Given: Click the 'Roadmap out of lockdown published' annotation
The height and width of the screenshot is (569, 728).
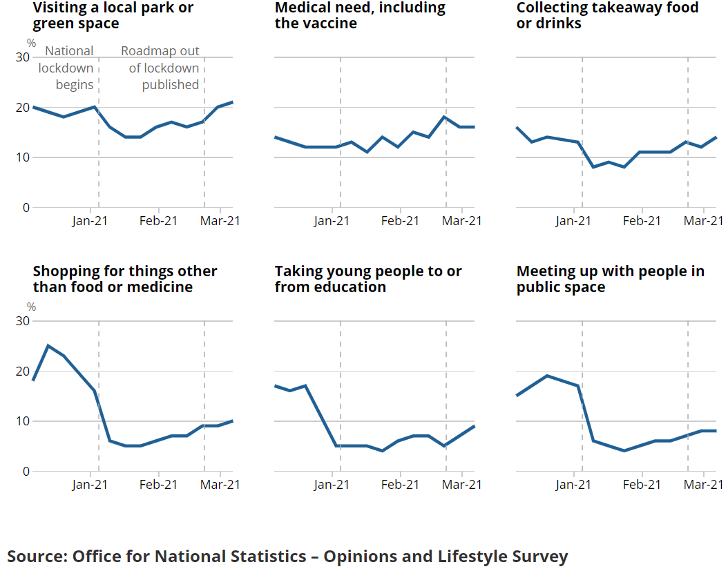Looking at the screenshot, I should coord(162,68).
